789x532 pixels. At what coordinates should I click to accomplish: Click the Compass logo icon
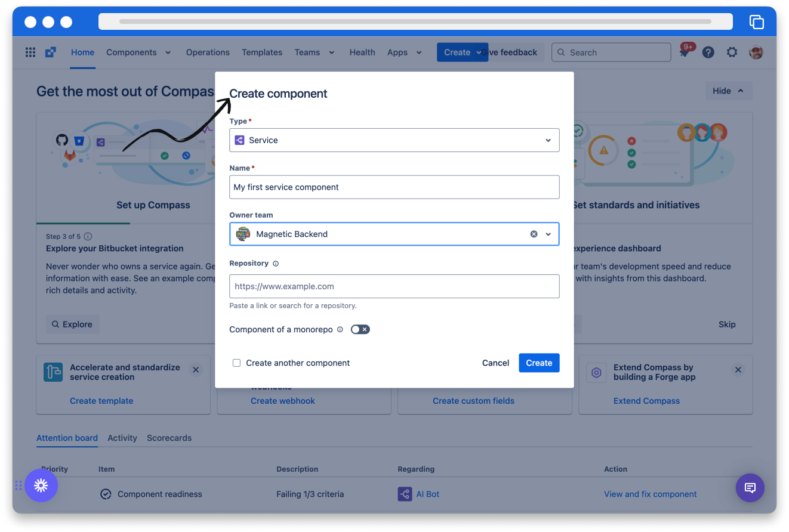(x=51, y=52)
